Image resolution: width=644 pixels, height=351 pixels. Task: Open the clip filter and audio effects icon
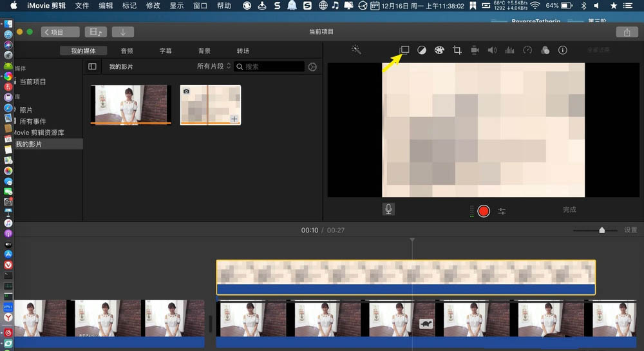545,50
